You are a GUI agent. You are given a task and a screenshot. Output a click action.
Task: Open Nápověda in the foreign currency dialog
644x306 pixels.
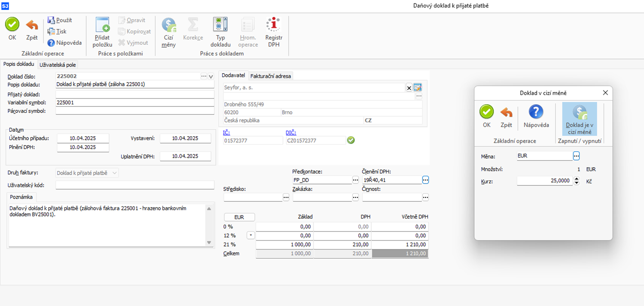pyautogui.click(x=536, y=116)
